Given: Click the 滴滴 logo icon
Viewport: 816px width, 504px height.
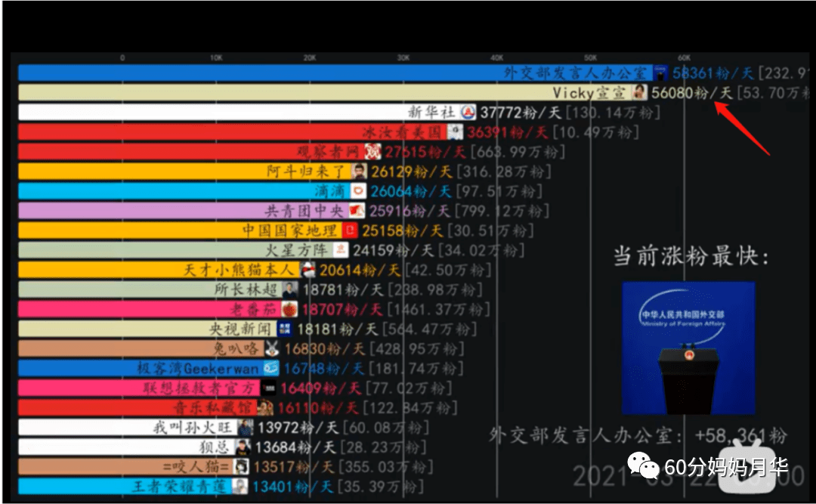Looking at the screenshot, I should click(357, 191).
